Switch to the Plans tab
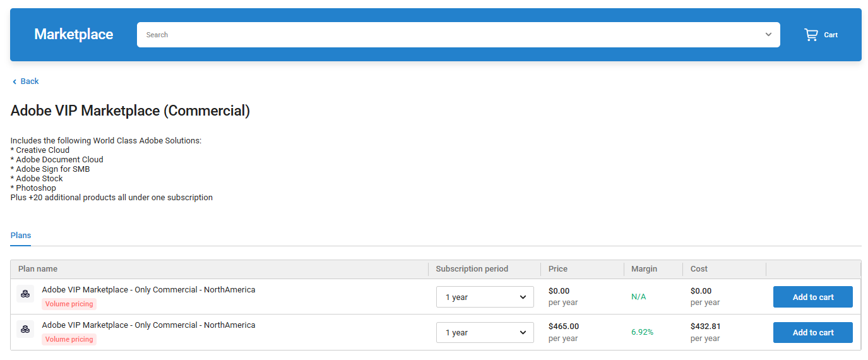 [x=21, y=236]
